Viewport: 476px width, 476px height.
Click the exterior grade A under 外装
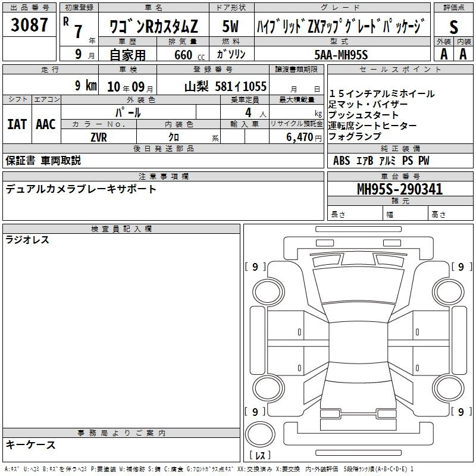coord(443,54)
